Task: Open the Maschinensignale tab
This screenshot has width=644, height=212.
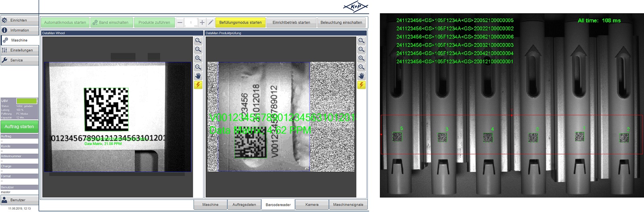Action: click(x=348, y=204)
